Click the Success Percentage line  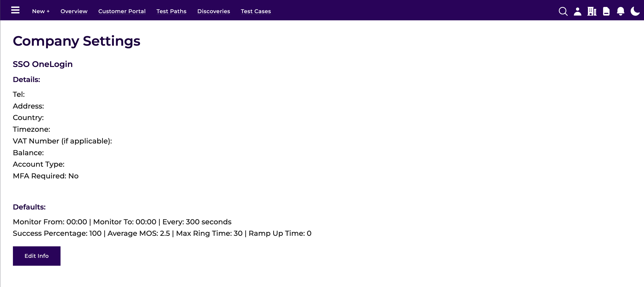coord(162,233)
